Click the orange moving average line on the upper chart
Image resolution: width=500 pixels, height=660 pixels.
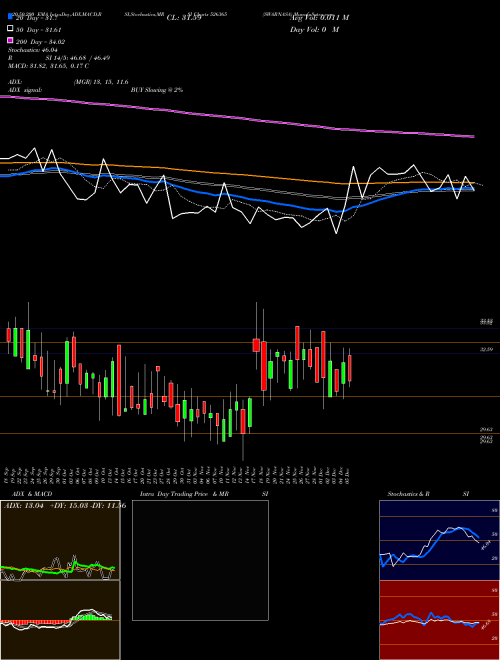point(236,174)
